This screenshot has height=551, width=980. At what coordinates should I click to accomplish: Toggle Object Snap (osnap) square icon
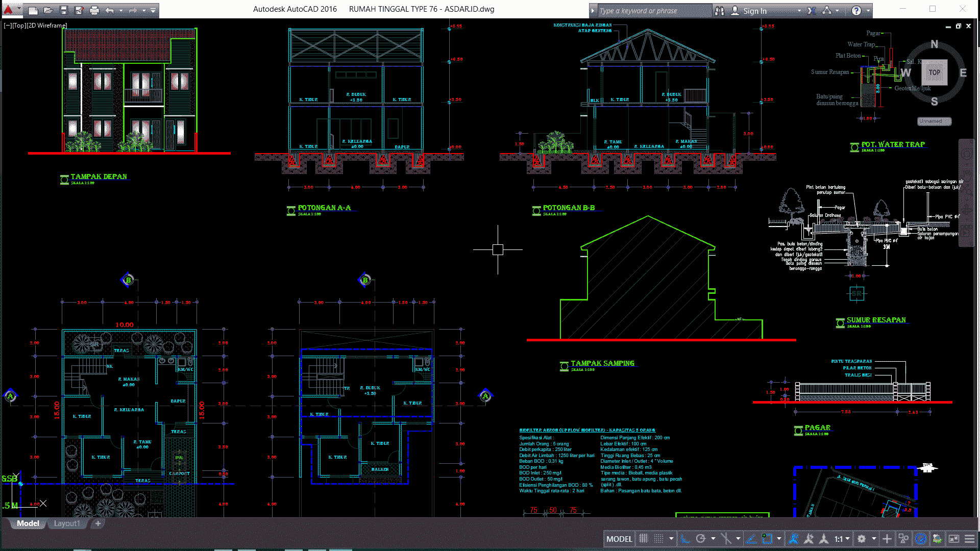(x=767, y=539)
